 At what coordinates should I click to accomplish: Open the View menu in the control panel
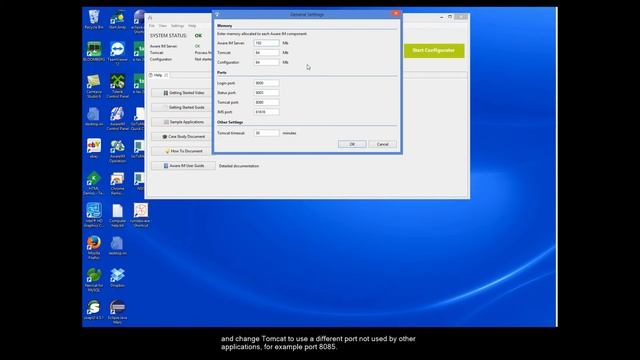[x=162, y=26]
